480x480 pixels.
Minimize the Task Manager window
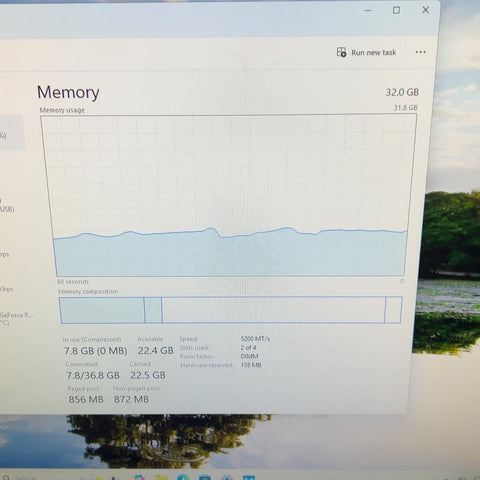click(x=368, y=10)
